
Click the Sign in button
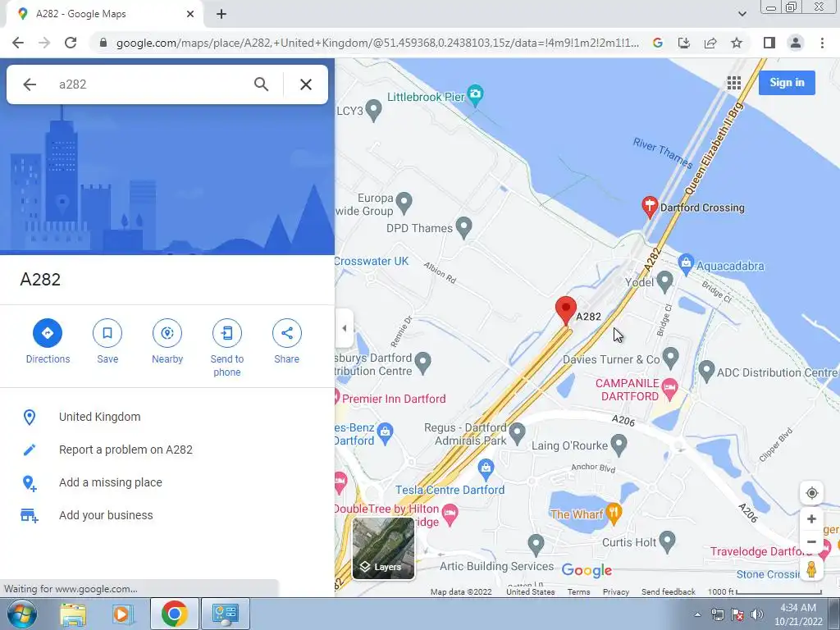787,83
